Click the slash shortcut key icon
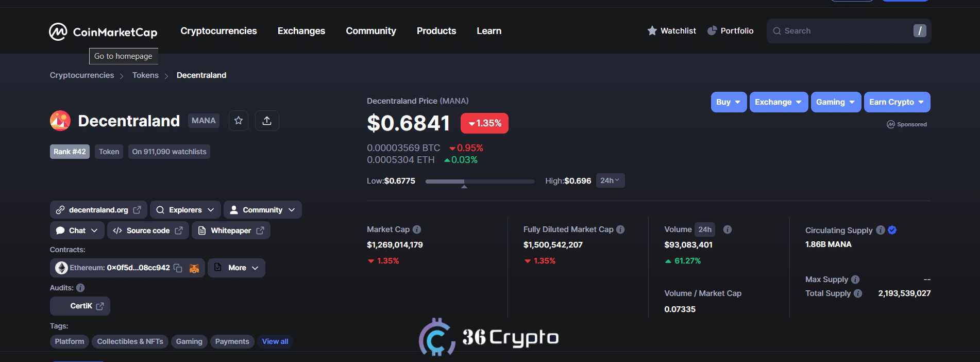 [x=920, y=31]
